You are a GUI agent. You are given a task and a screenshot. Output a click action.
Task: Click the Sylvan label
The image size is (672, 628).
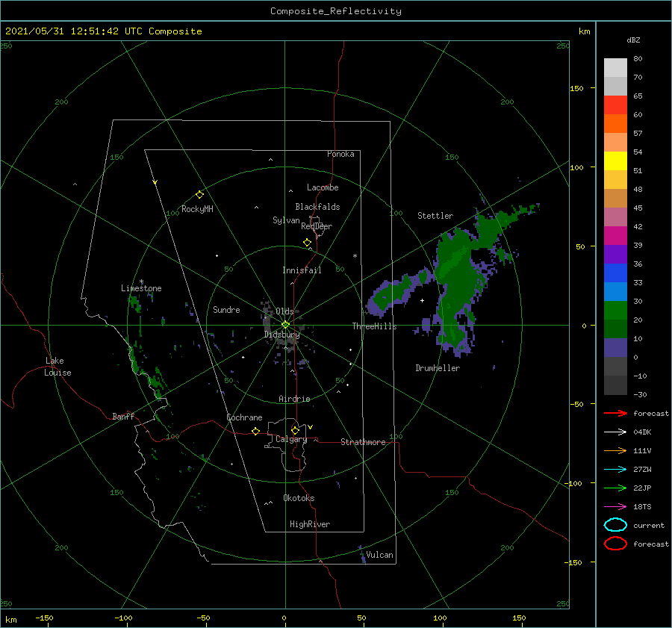286,220
